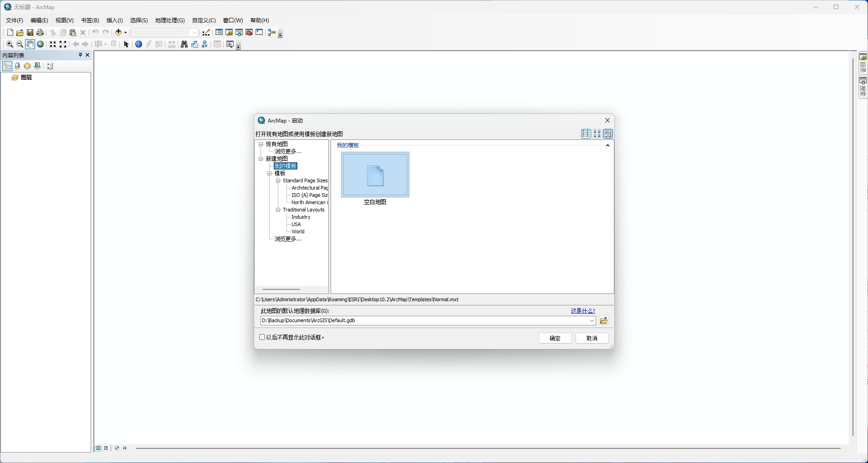868x463 pixels.
Task: Activate the Zoom In tool
Action: coord(9,44)
